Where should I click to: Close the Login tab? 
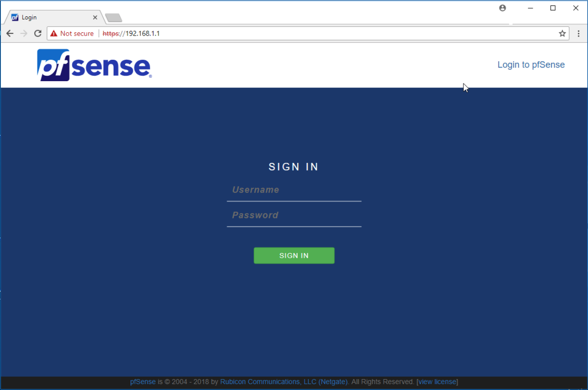(95, 17)
